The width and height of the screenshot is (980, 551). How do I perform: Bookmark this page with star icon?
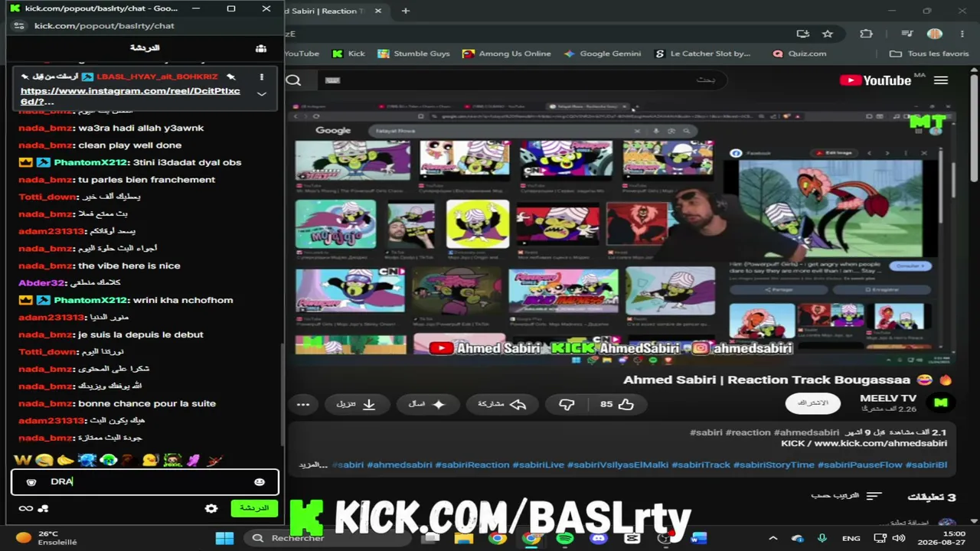tap(828, 34)
